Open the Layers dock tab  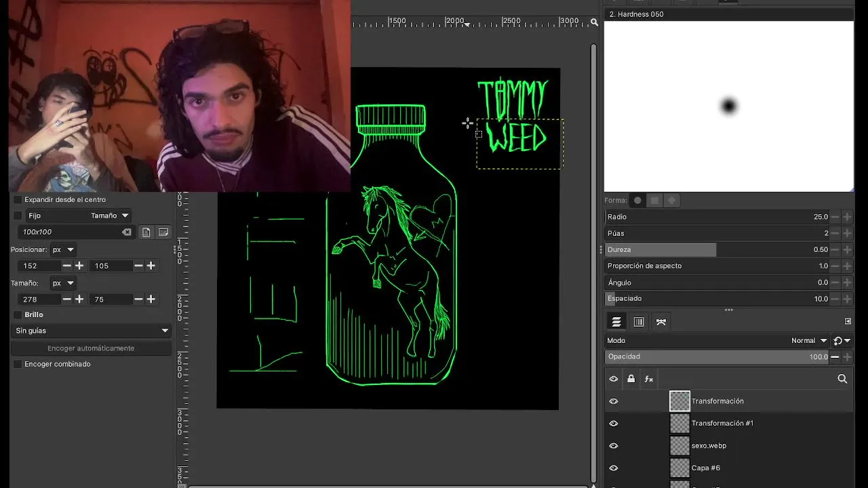point(616,322)
